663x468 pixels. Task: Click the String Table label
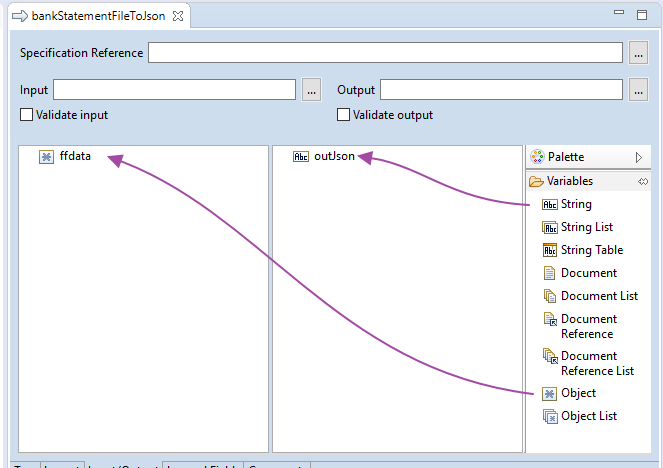[x=592, y=250]
